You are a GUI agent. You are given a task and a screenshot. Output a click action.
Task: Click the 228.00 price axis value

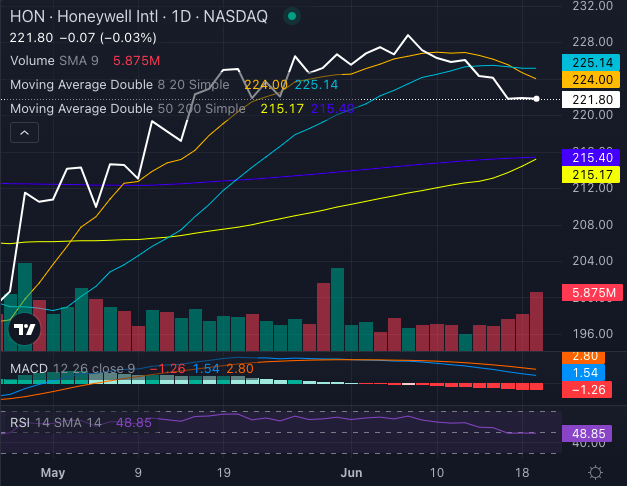coord(592,42)
